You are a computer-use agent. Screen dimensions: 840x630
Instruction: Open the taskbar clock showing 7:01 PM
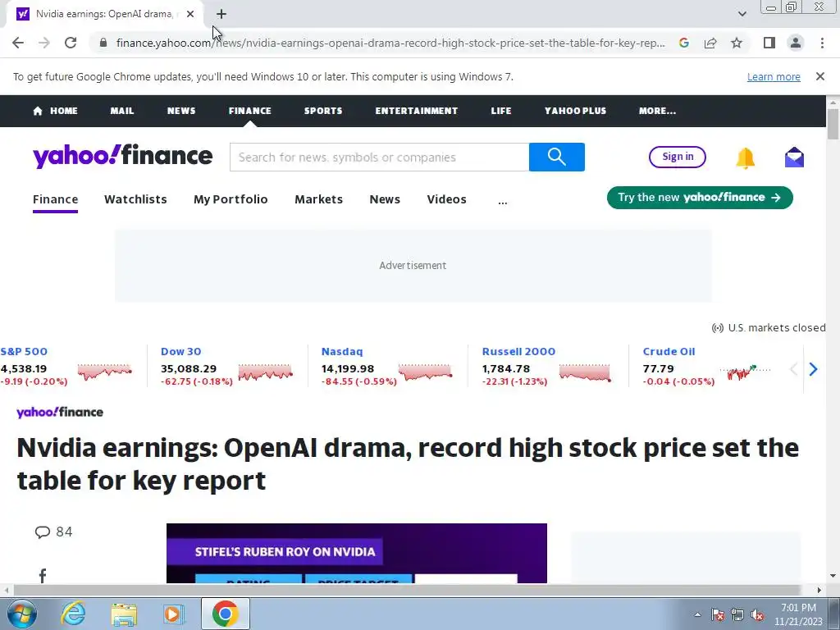click(x=798, y=614)
